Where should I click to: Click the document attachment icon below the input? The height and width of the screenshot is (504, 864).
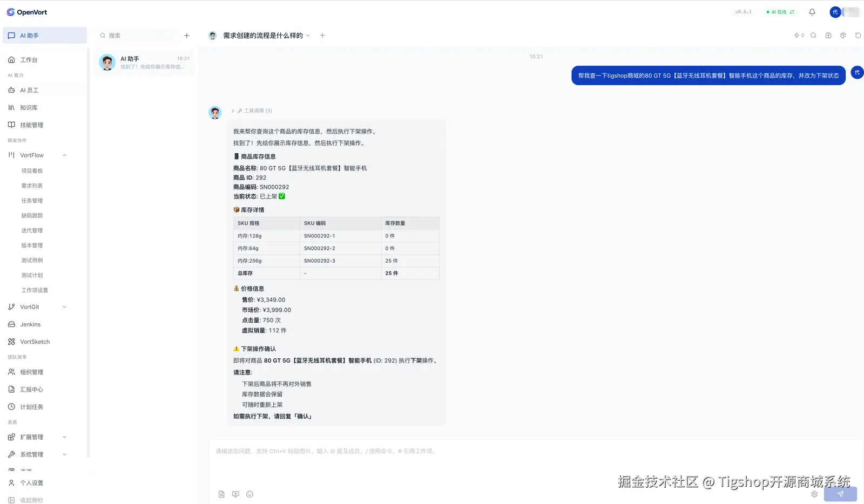point(221,494)
